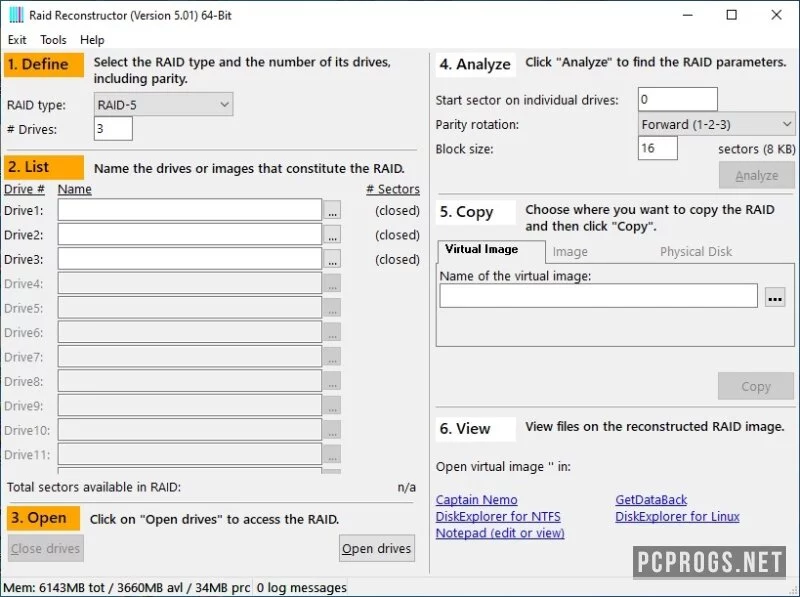Click the Drive6 ellipsis browse button

tap(332, 333)
